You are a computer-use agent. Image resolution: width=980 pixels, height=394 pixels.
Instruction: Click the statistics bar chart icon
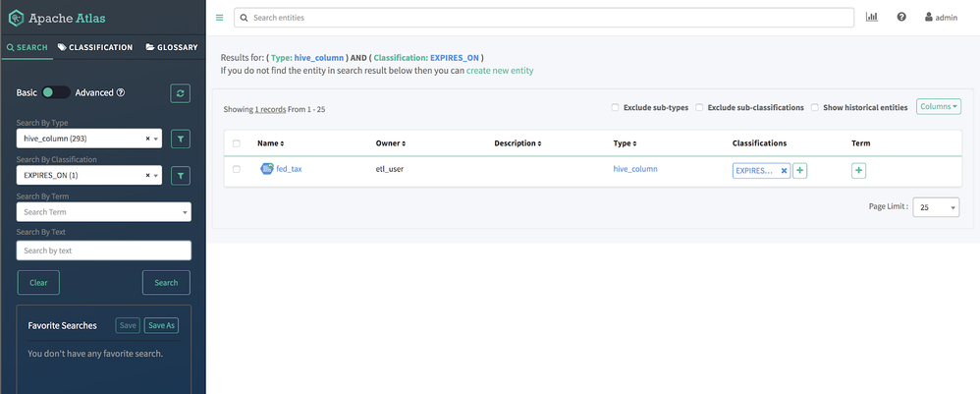pyautogui.click(x=872, y=17)
